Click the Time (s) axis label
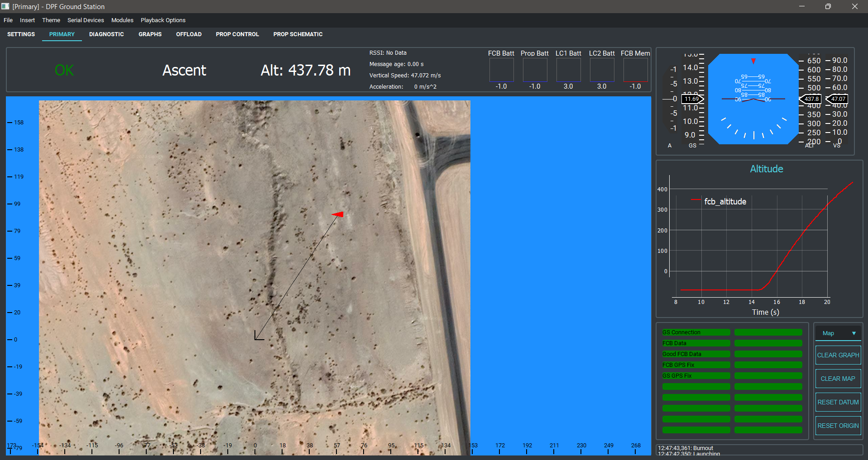The image size is (868, 460). pos(766,312)
